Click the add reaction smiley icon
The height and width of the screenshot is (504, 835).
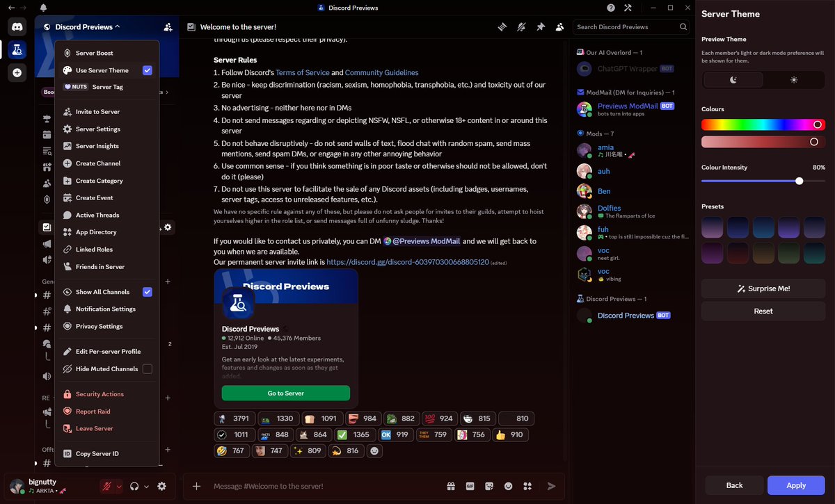[374, 450]
